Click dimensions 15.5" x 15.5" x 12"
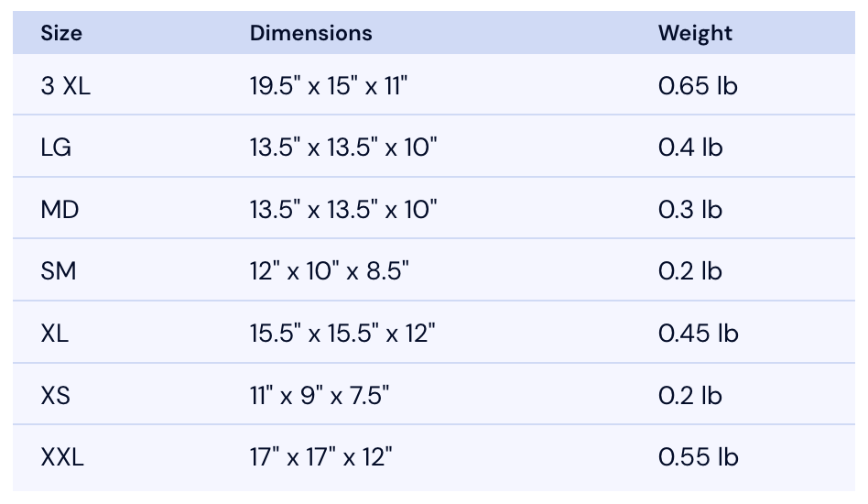Screen dimensions: 868x504 click(x=342, y=334)
